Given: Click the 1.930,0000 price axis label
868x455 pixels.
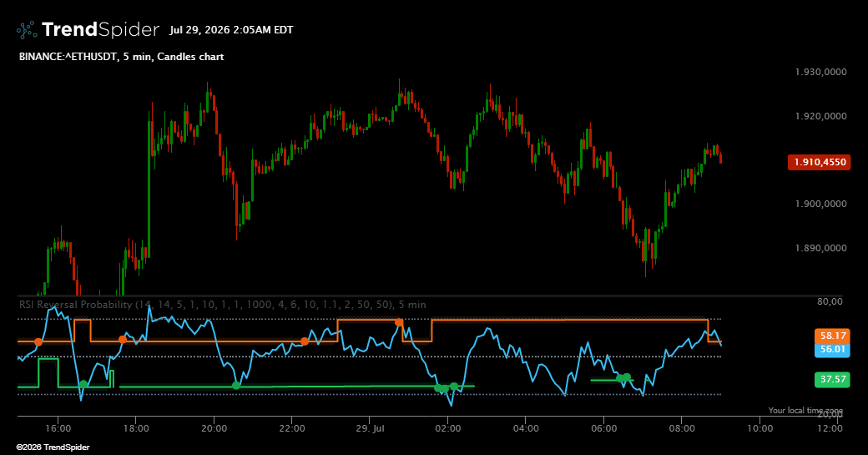Looking at the screenshot, I should tap(821, 72).
